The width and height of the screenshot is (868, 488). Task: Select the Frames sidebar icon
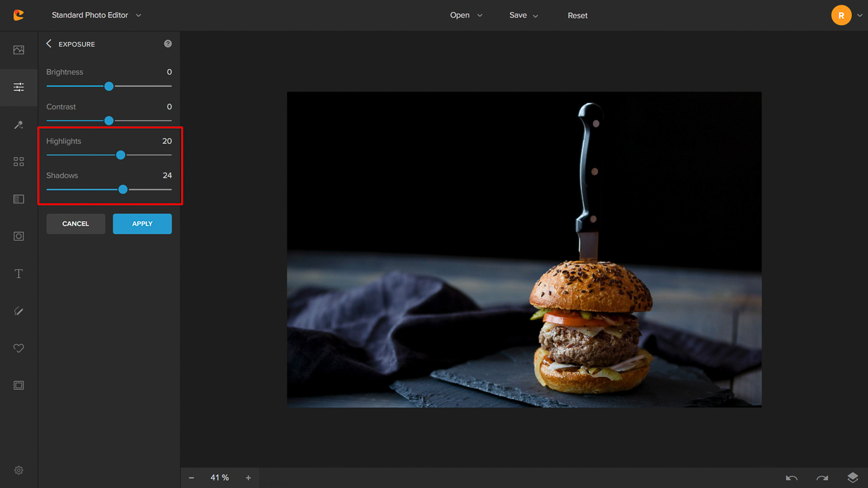coord(18,385)
